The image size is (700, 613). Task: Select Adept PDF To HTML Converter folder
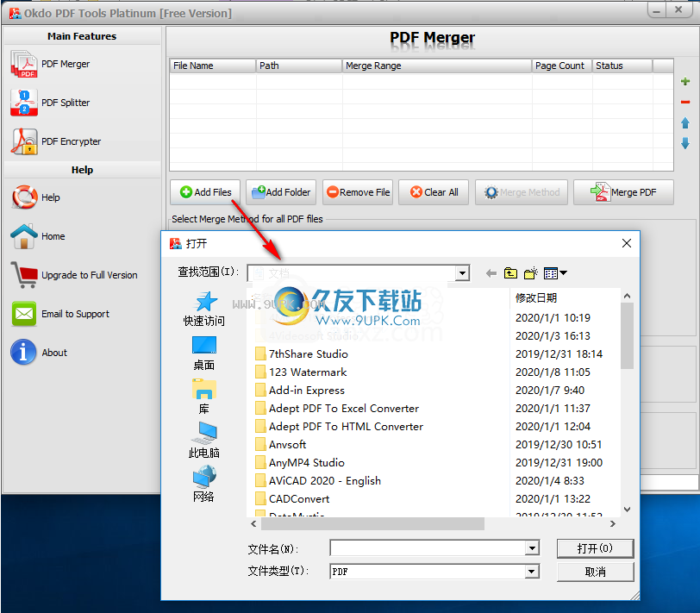point(340,427)
